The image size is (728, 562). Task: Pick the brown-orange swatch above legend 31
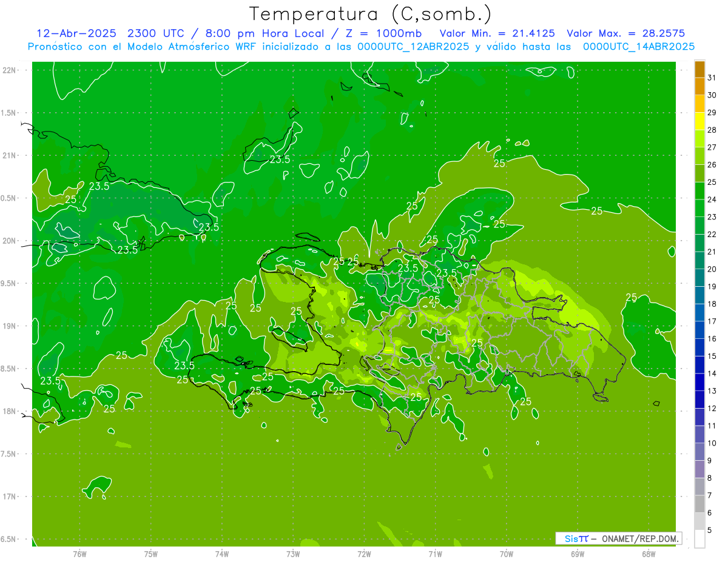(699, 69)
